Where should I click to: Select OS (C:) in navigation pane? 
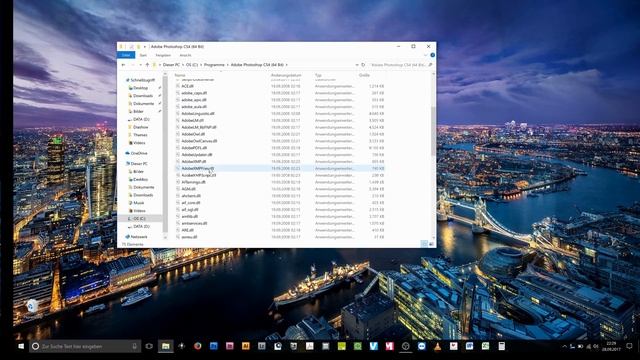point(139,218)
